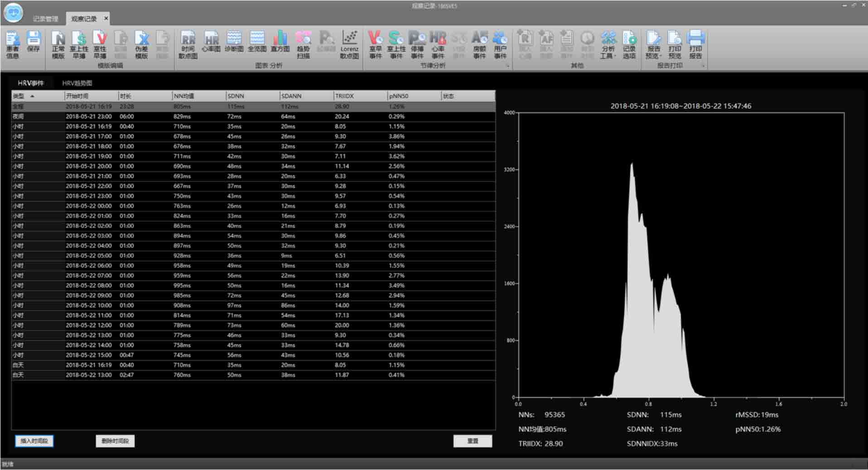Click 打印报告 print report icon
This screenshot has height=470, width=868.
[x=695, y=44]
